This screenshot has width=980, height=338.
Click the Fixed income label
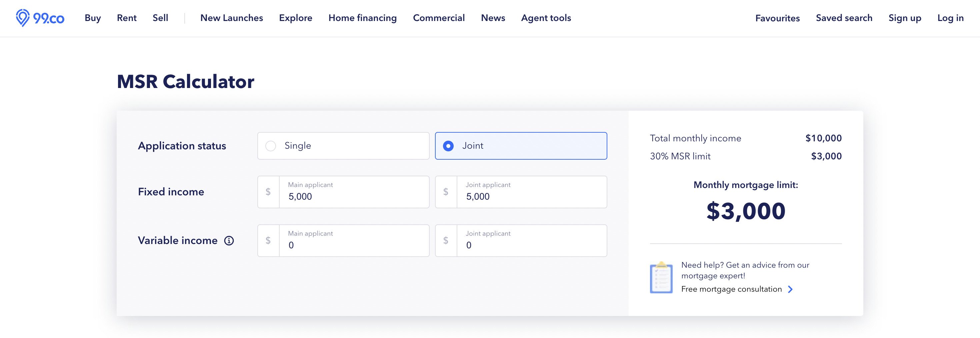point(171,192)
